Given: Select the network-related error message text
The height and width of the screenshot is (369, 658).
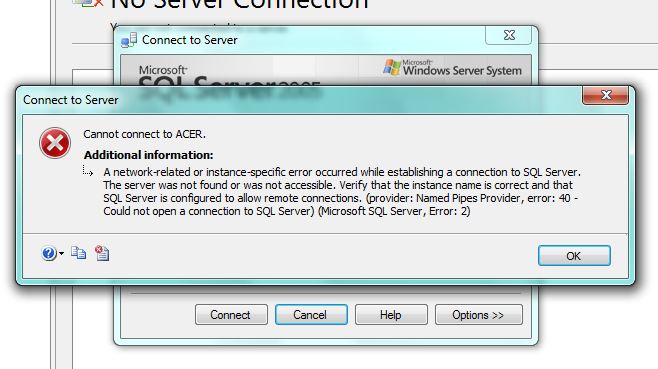Looking at the screenshot, I should point(342,191).
